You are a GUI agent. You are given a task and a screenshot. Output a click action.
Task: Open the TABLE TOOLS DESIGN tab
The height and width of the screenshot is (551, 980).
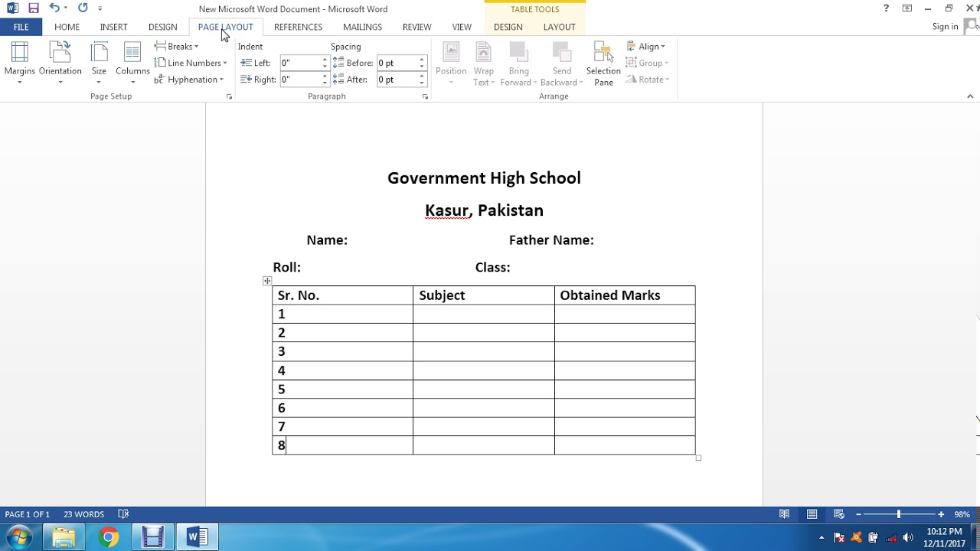pos(508,27)
